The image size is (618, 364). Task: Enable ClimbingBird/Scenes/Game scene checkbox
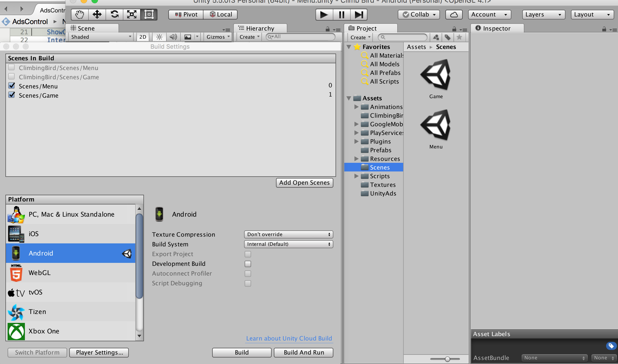click(12, 77)
